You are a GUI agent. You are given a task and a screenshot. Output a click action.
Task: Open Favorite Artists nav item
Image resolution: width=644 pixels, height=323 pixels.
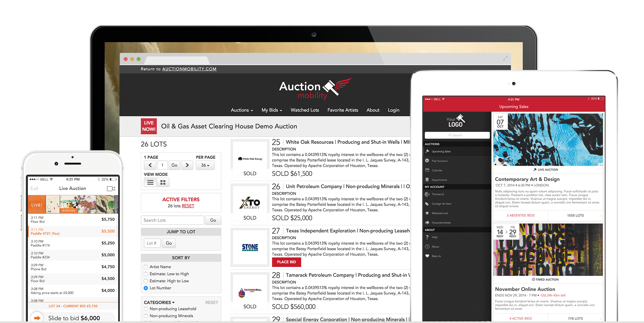pyautogui.click(x=343, y=110)
